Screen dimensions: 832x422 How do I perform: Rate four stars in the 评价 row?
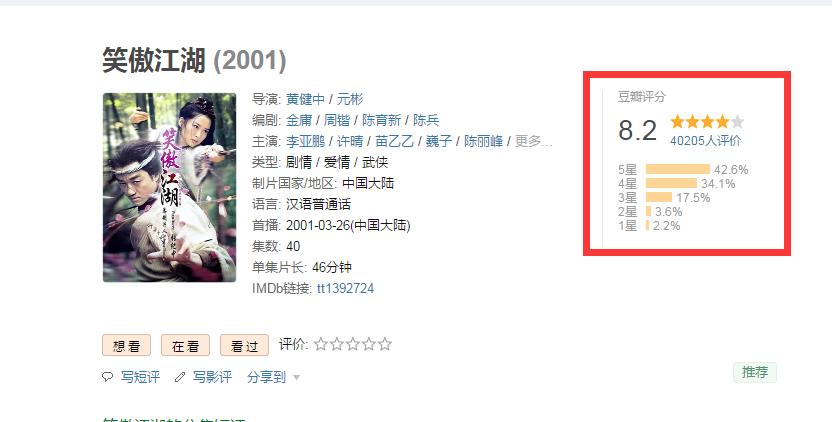pos(369,344)
